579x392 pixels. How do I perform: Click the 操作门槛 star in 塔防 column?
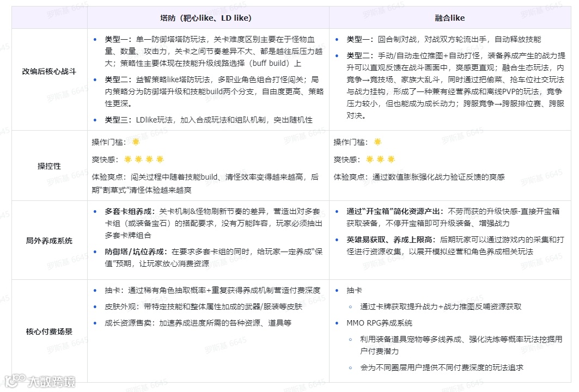pyautogui.click(x=136, y=142)
